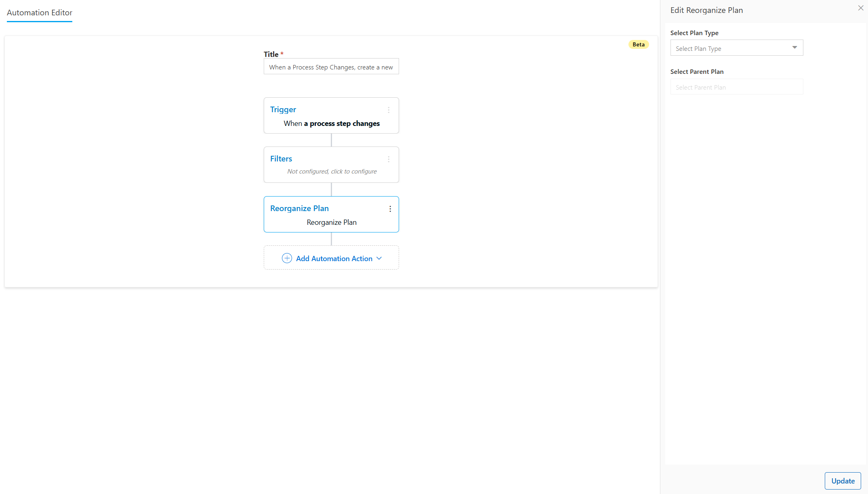
Task: Click the Select Parent Plan field
Action: click(736, 87)
